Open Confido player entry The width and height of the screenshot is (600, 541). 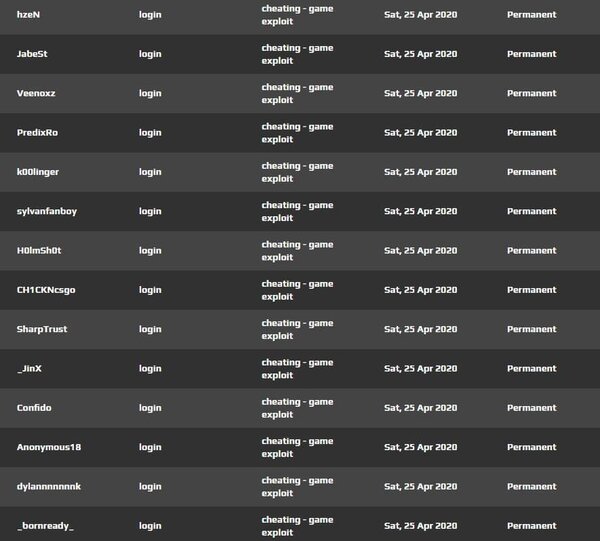coord(34,408)
